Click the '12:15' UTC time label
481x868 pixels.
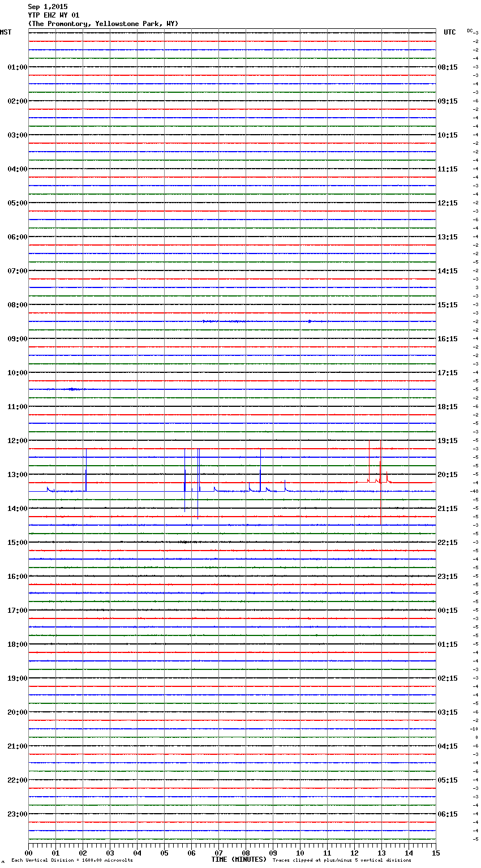pos(448,203)
